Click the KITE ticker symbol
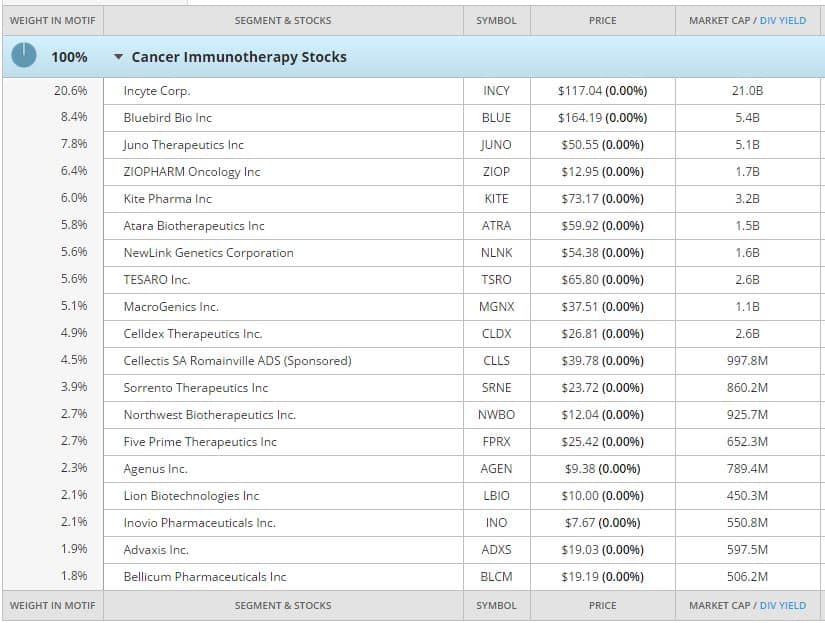 [496, 199]
